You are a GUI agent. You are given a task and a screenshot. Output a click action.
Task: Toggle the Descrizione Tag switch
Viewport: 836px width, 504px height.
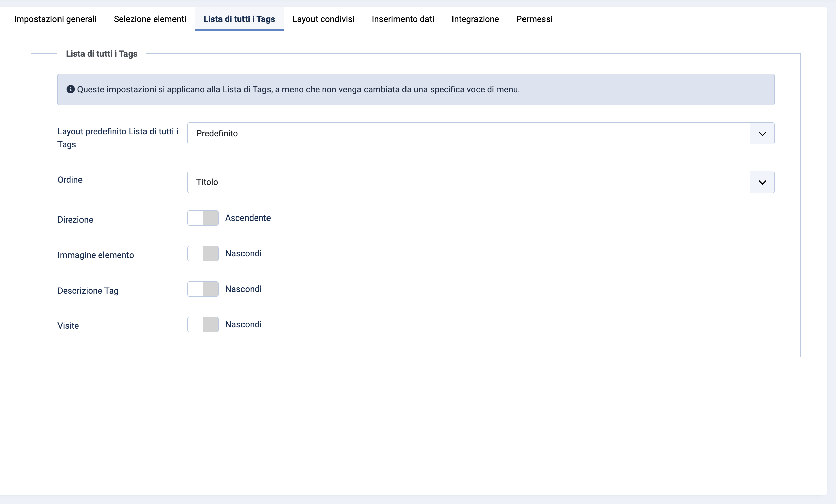(x=203, y=289)
